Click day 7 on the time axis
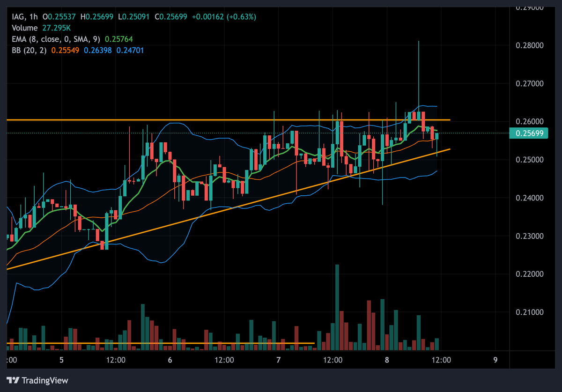Viewport: 562px width, 392px height. tap(279, 360)
